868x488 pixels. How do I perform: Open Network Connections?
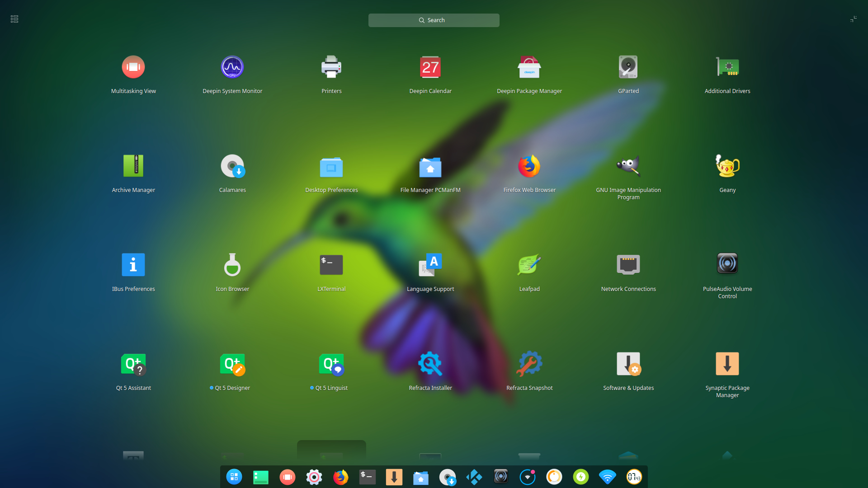628,265
